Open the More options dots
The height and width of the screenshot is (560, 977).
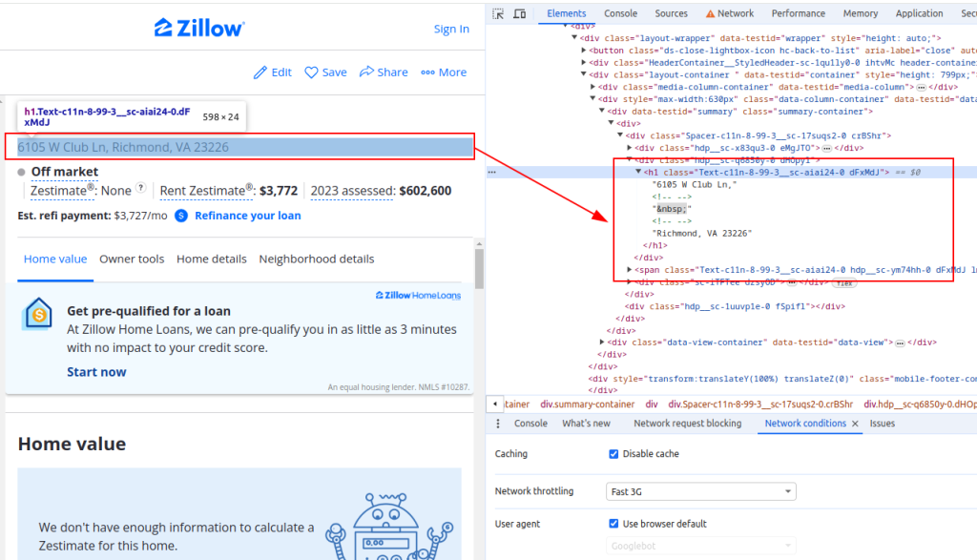pyautogui.click(x=427, y=73)
